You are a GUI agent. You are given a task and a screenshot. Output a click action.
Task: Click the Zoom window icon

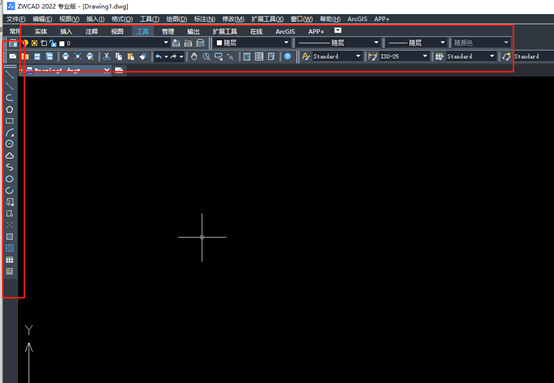pyautogui.click(x=219, y=57)
